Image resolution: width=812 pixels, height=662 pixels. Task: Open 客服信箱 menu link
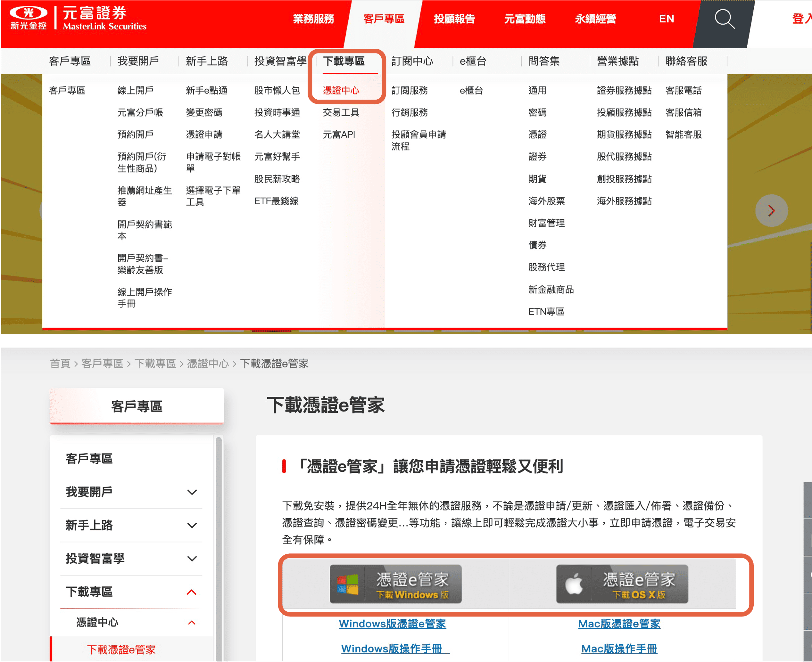coord(684,112)
